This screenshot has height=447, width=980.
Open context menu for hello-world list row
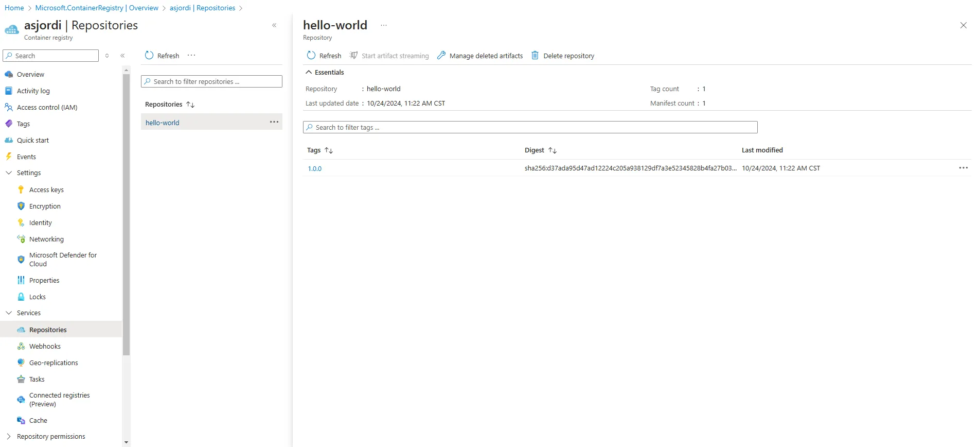(274, 122)
